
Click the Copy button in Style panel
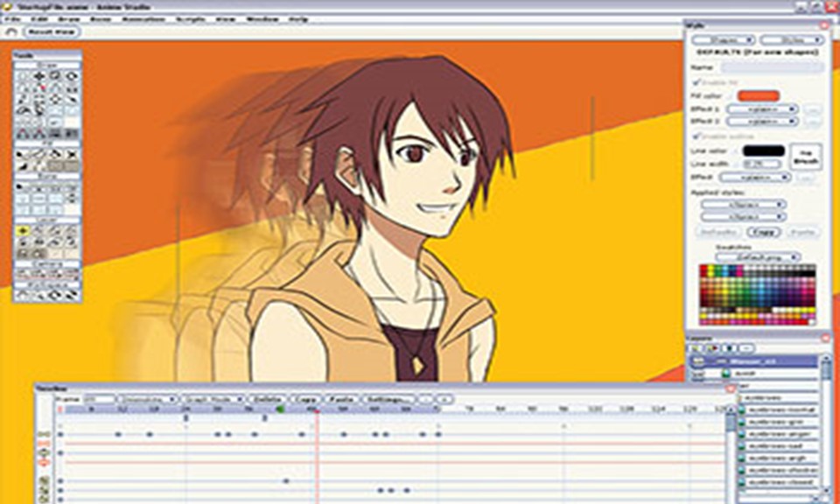point(765,233)
